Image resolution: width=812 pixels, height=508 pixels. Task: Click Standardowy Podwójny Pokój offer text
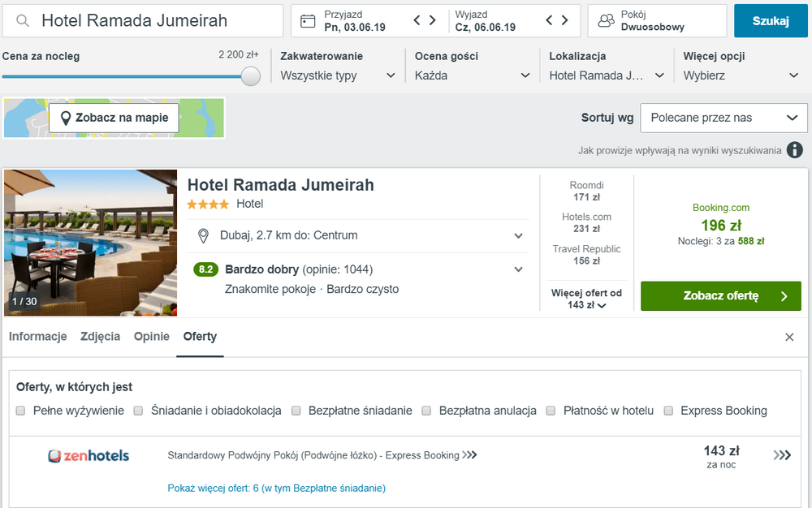[322, 455]
